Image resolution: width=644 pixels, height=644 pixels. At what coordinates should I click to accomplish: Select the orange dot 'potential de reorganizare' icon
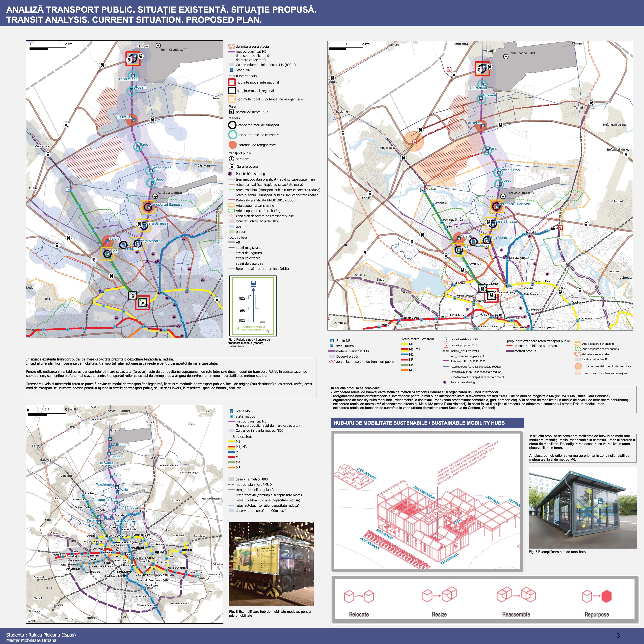[x=233, y=145]
